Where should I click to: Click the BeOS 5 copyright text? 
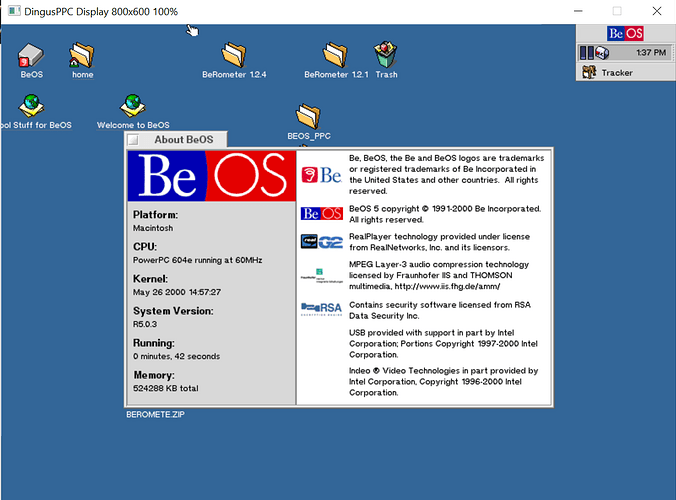coord(445,214)
